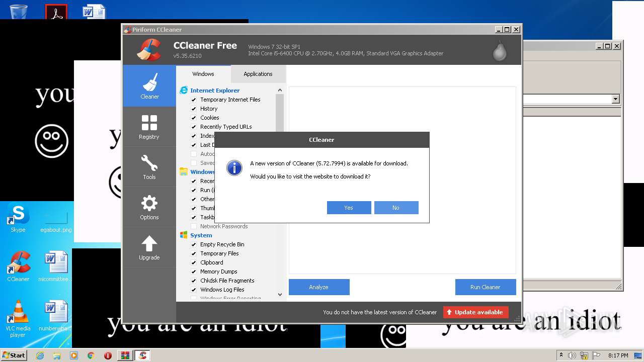644x362 pixels.
Task: Open the micommittee Word document icon
Action: point(56,266)
